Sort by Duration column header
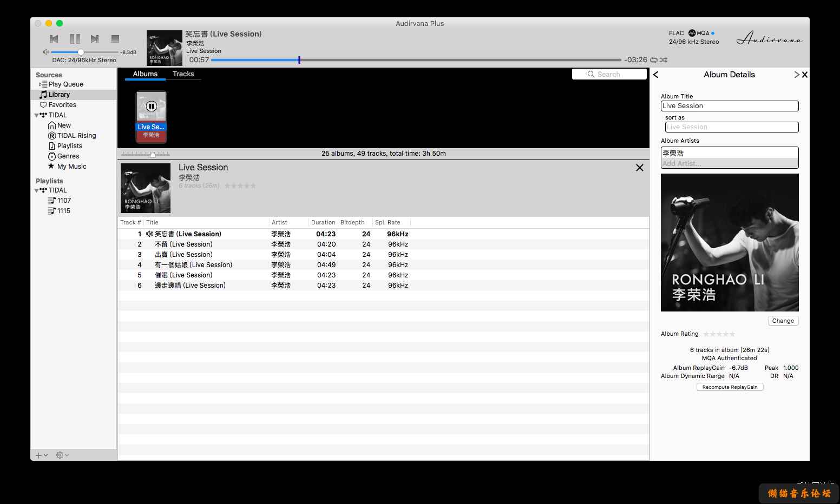 [323, 222]
